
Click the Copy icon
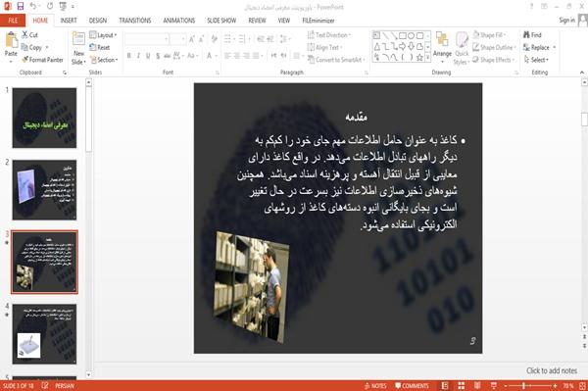pyautogui.click(x=24, y=47)
